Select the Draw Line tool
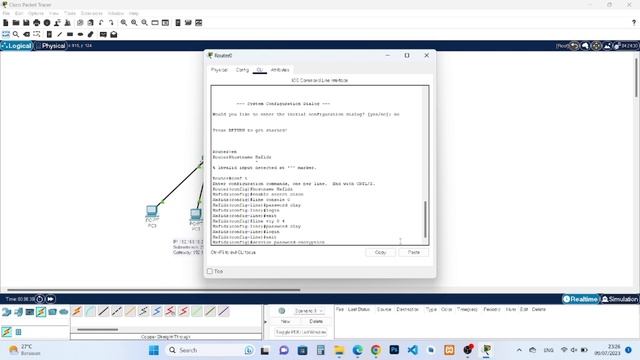This screenshot has width=640, height=360. (x=60, y=34)
